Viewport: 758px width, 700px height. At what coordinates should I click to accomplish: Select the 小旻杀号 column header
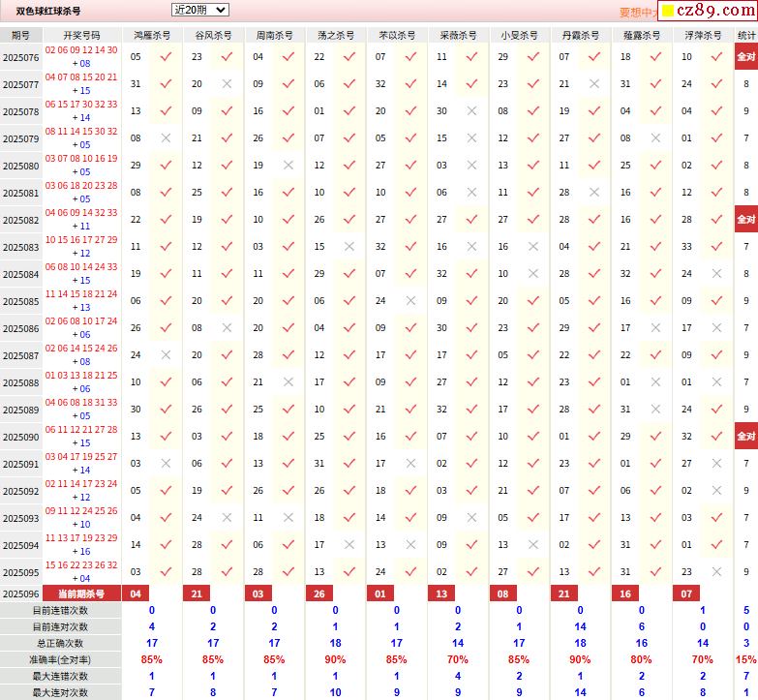click(519, 35)
